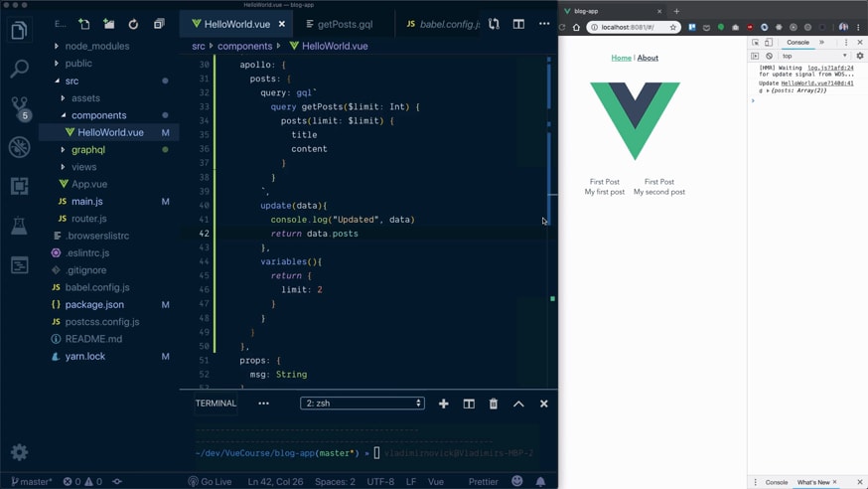868x489 pixels.
Task: Kill the terminal with trash icon
Action: (x=494, y=404)
